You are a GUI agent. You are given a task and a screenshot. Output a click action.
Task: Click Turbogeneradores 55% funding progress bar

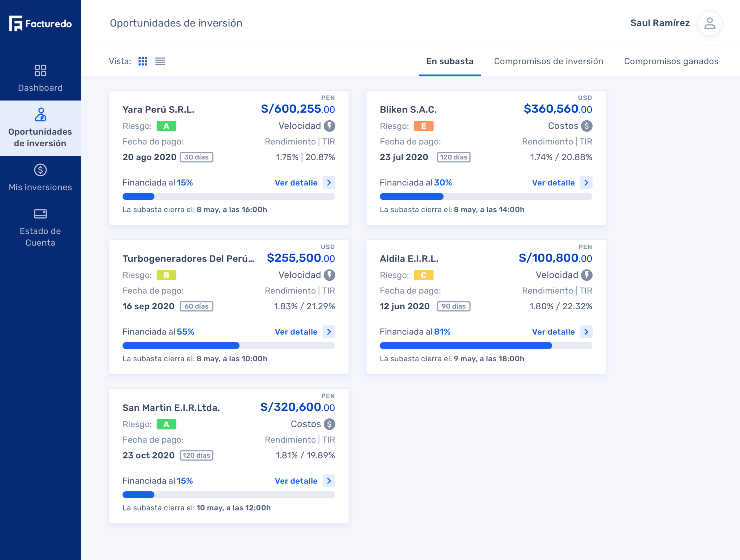click(229, 346)
